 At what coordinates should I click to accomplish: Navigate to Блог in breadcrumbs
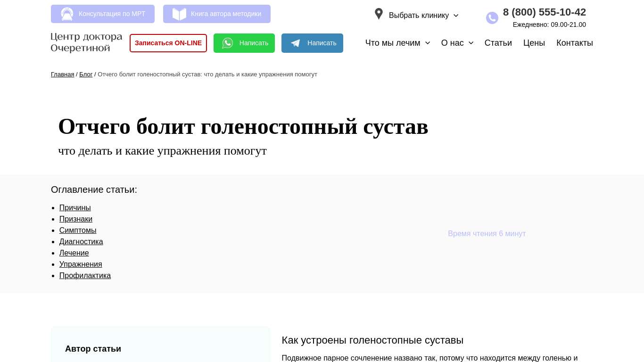86,74
